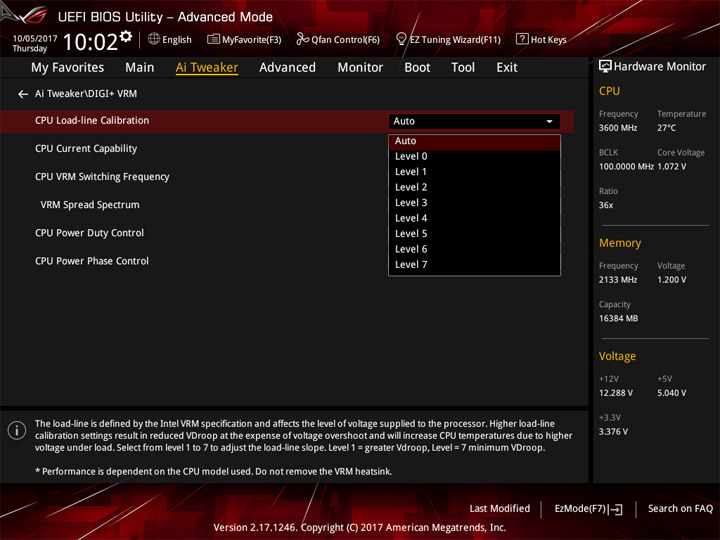Click CPU temperature value 27°C
The height and width of the screenshot is (540, 720).
tap(666, 128)
